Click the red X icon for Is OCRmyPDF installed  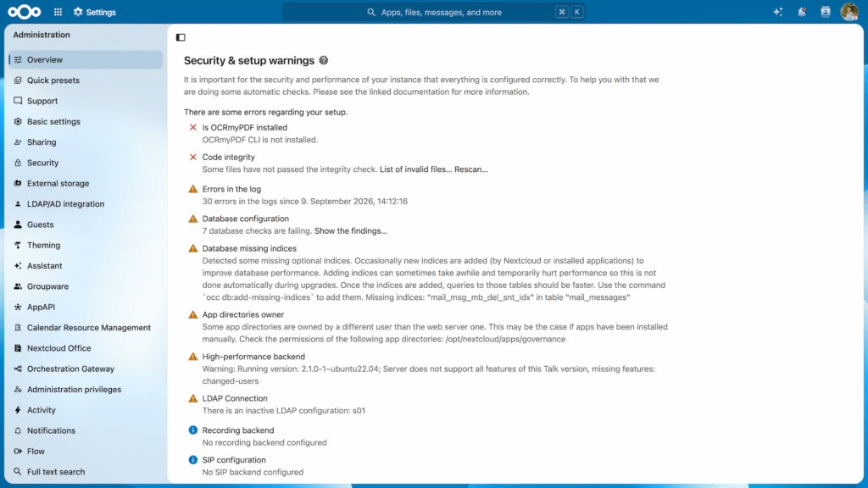[x=192, y=127]
